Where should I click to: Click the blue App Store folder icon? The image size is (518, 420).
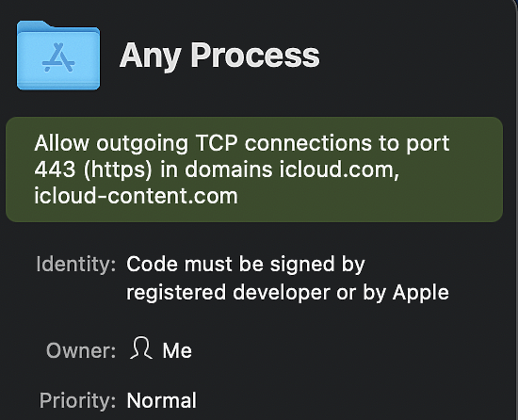(58, 56)
